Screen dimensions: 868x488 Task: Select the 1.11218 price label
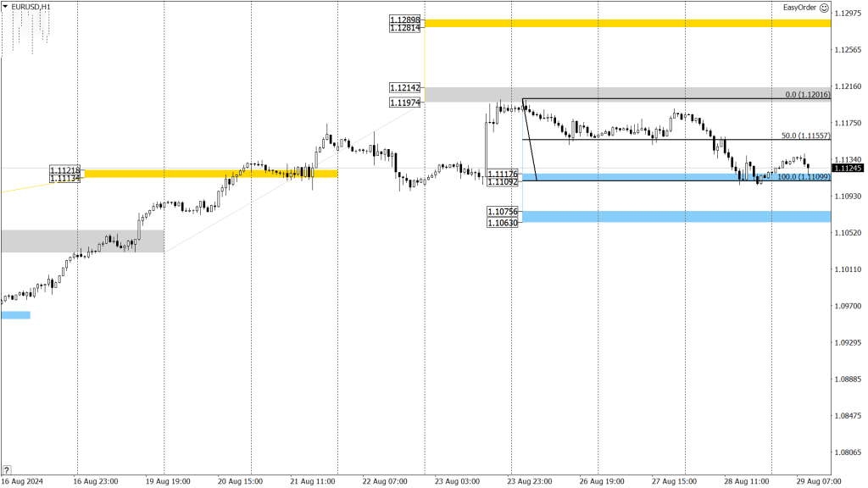pyautogui.click(x=65, y=171)
